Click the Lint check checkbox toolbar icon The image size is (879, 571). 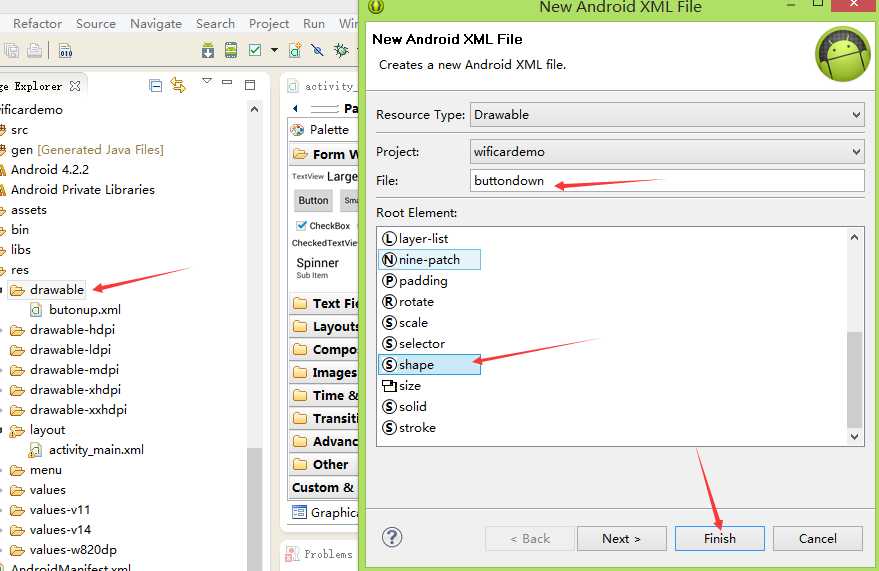pyautogui.click(x=255, y=50)
